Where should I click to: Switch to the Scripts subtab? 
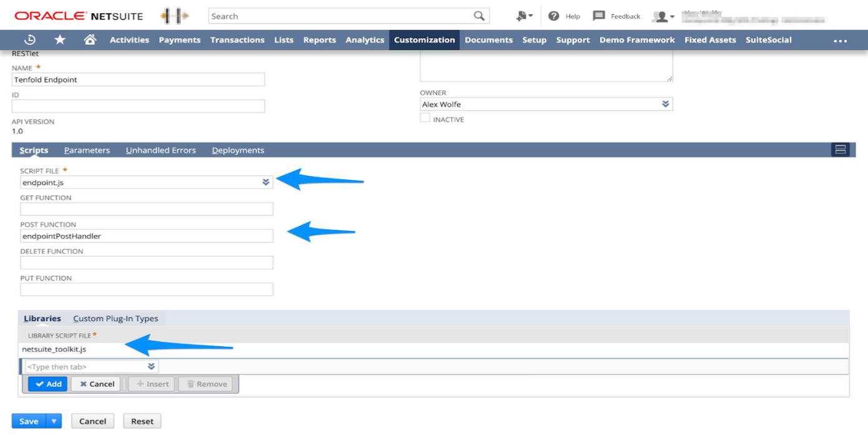34,150
